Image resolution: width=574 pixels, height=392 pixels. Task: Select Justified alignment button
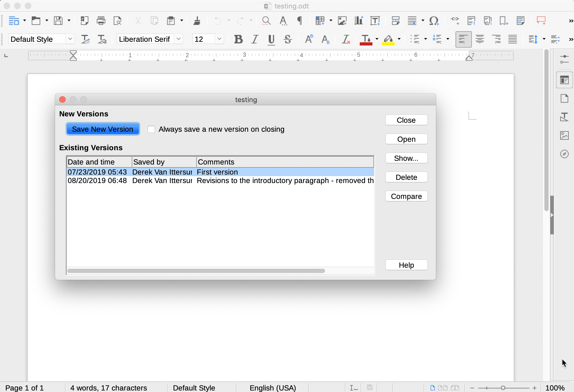tap(513, 39)
